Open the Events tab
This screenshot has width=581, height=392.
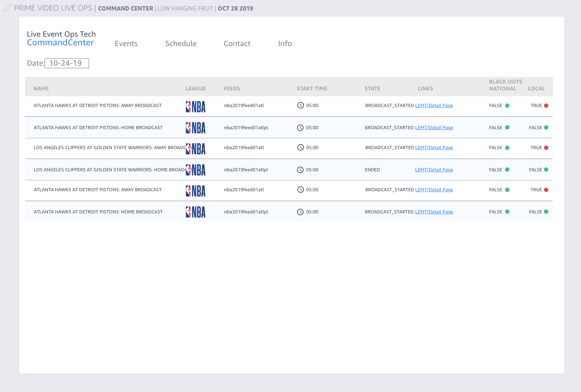point(126,44)
